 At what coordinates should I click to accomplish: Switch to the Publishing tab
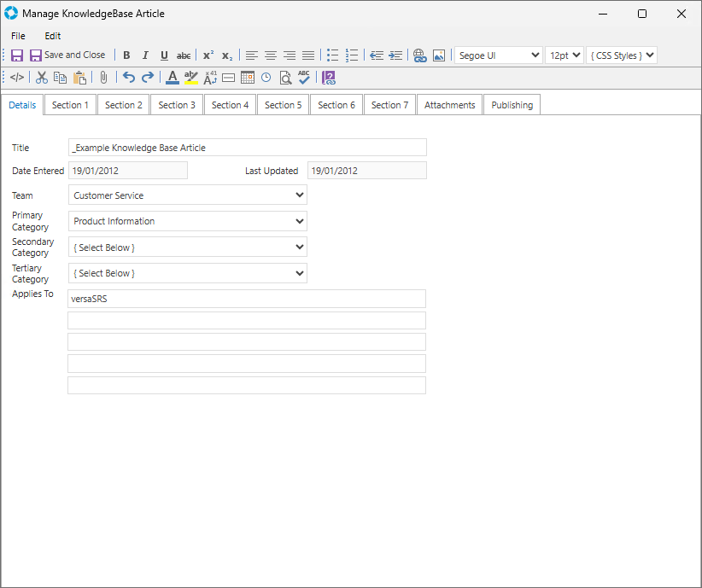(512, 105)
